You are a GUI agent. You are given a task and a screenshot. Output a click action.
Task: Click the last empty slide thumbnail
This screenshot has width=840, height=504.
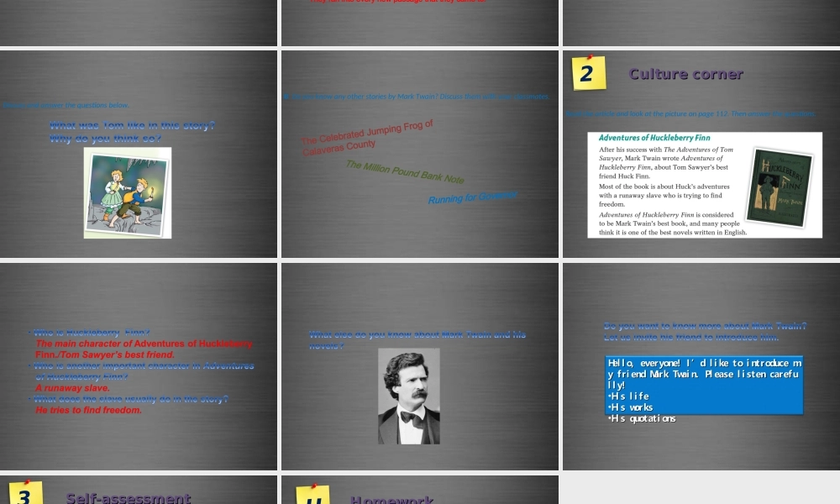(701, 489)
